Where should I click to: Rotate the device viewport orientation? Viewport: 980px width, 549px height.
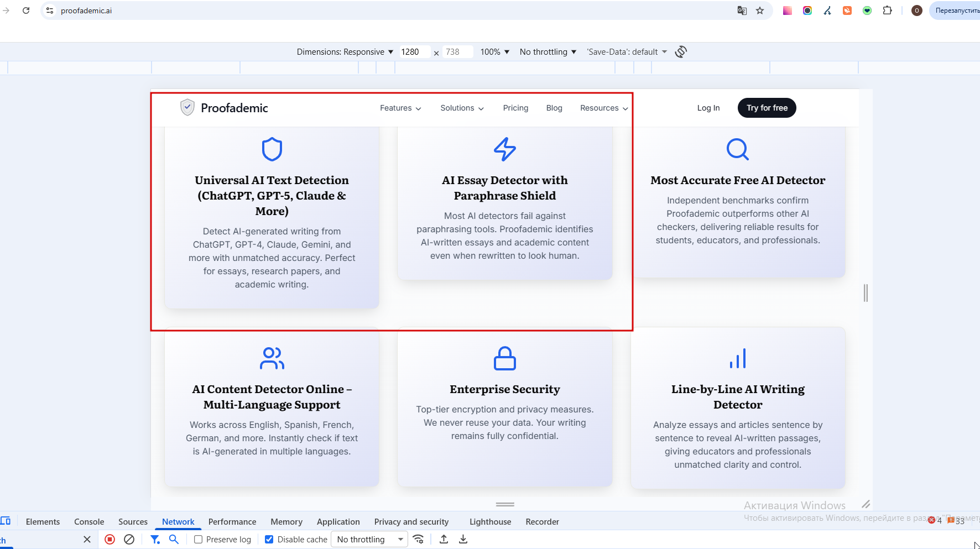681,51
